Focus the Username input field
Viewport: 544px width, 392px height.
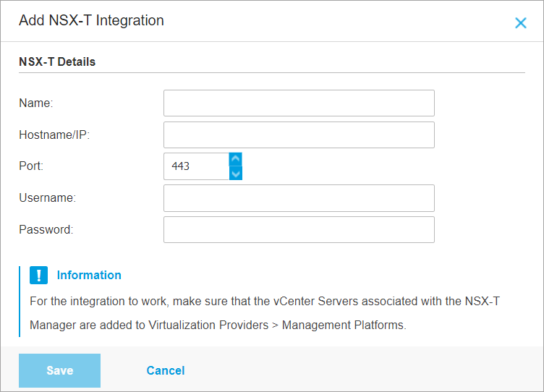(x=299, y=198)
